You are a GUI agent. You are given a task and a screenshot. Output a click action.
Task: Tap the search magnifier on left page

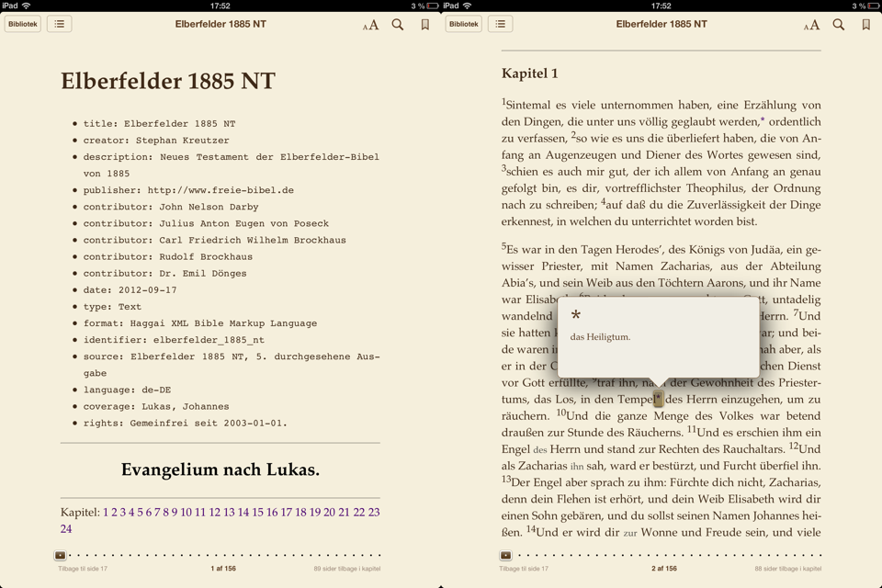coord(398,25)
